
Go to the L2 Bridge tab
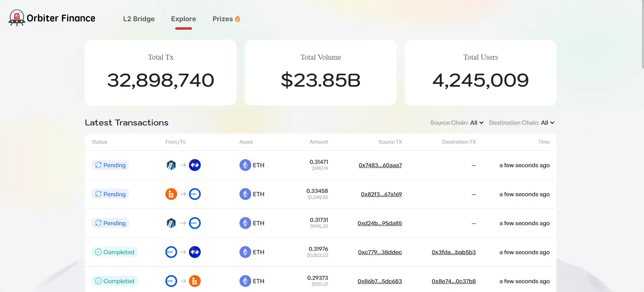click(139, 19)
